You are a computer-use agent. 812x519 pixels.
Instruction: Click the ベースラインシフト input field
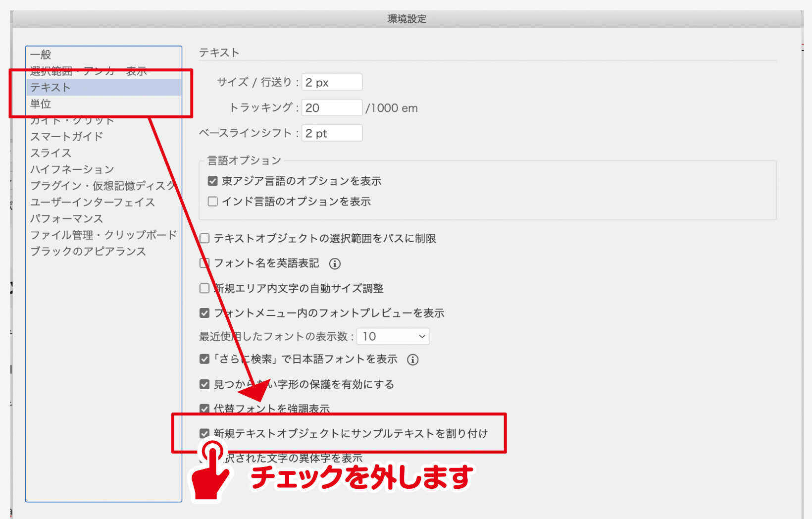(x=332, y=133)
